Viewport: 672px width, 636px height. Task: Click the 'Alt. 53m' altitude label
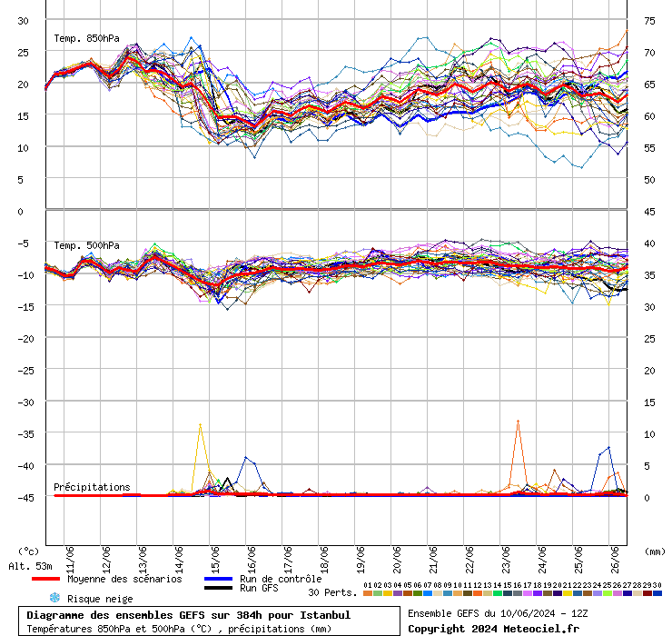click(x=31, y=567)
